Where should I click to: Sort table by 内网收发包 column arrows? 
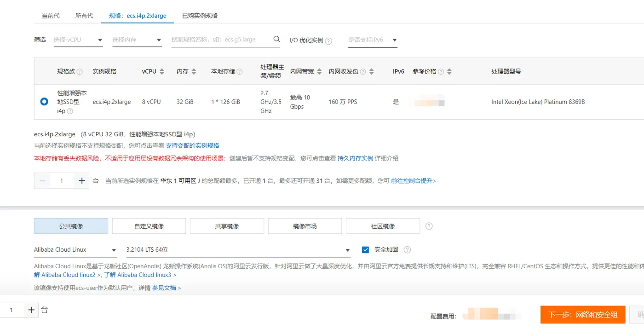point(372,72)
